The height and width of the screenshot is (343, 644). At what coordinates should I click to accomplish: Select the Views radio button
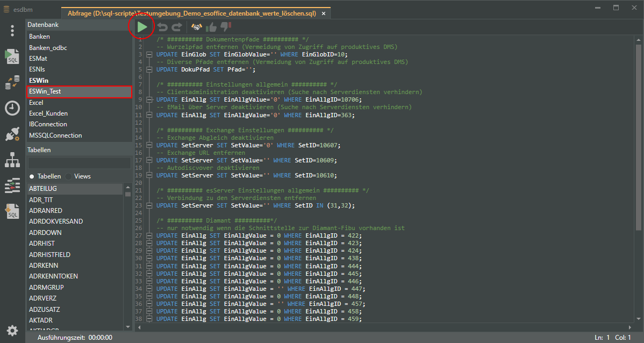click(69, 176)
